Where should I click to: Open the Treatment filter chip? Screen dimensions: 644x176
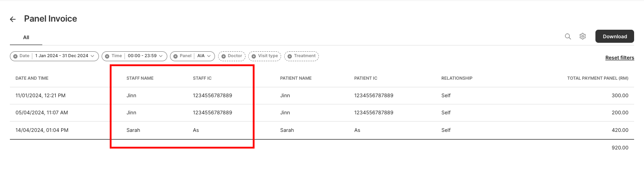pyautogui.click(x=302, y=56)
